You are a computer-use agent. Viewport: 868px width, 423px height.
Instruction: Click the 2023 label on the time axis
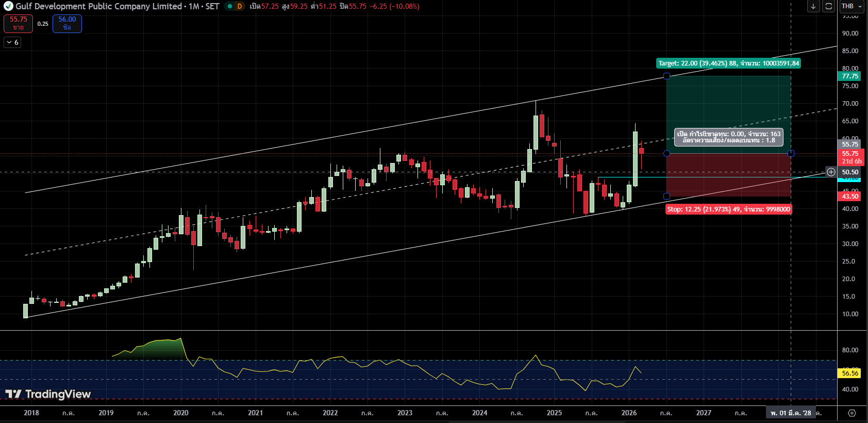(405, 413)
